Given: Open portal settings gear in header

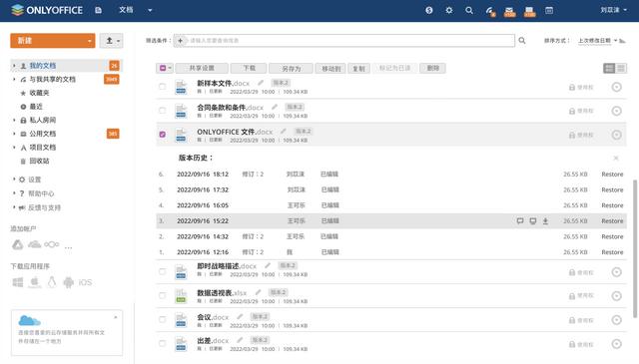Looking at the screenshot, I should pos(449,10).
